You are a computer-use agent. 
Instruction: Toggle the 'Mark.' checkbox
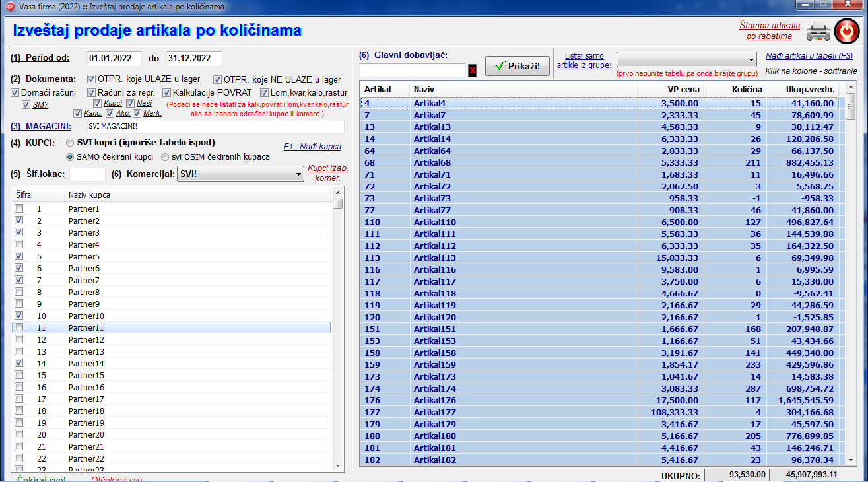pos(137,114)
